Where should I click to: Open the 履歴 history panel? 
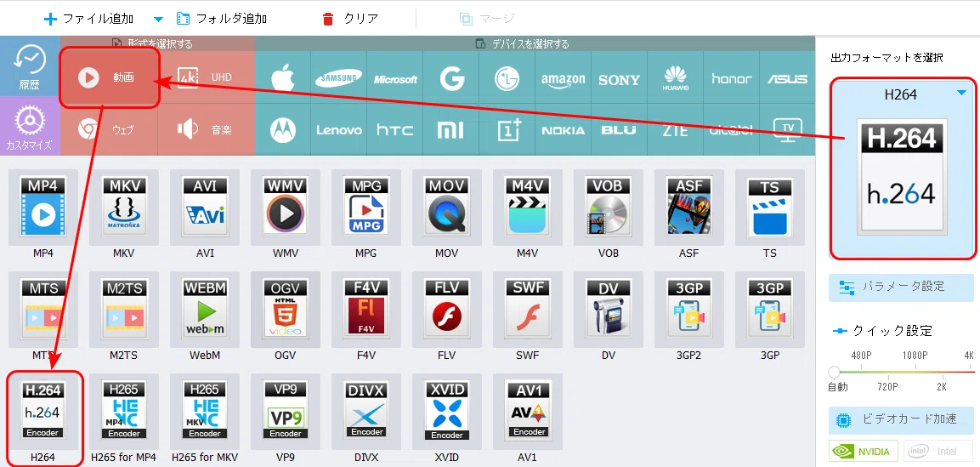click(30, 66)
